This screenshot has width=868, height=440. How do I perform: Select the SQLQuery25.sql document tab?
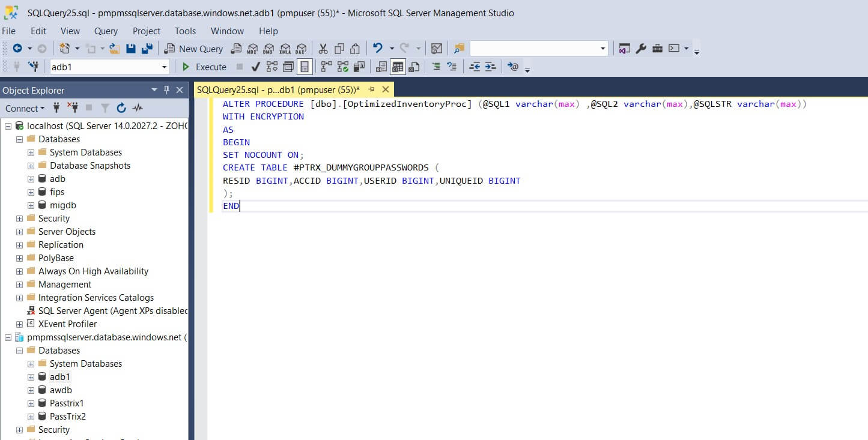(278, 90)
